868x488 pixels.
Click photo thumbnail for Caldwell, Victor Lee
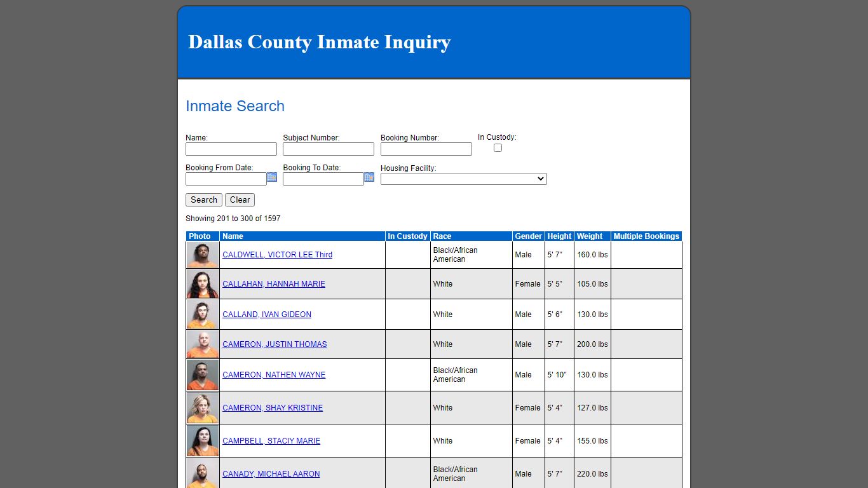(x=203, y=255)
